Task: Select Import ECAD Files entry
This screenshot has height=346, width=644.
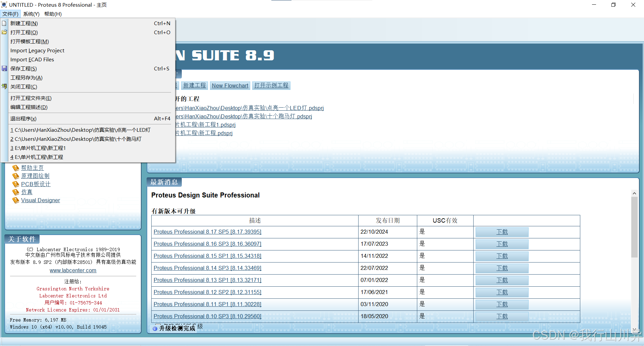Action: 90,59
